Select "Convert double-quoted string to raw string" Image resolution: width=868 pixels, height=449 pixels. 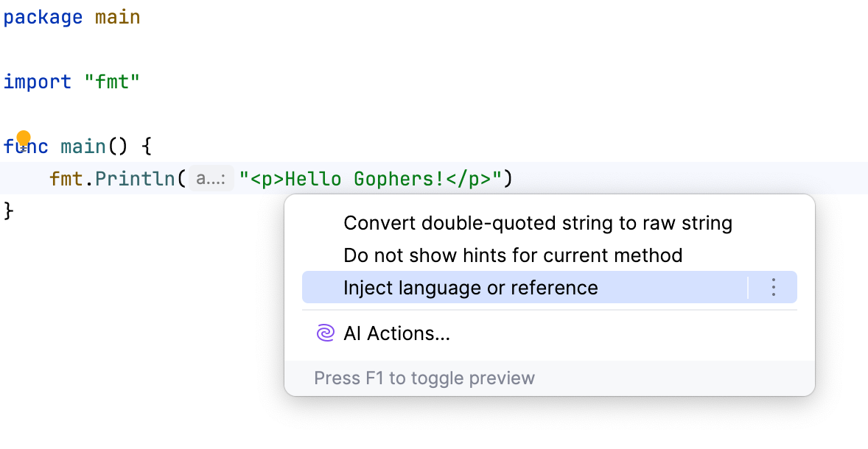tap(537, 223)
